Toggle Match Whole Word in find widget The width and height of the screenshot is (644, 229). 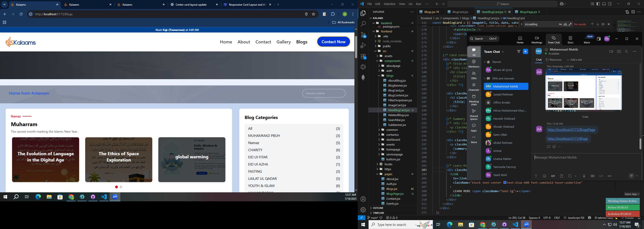point(565,24)
